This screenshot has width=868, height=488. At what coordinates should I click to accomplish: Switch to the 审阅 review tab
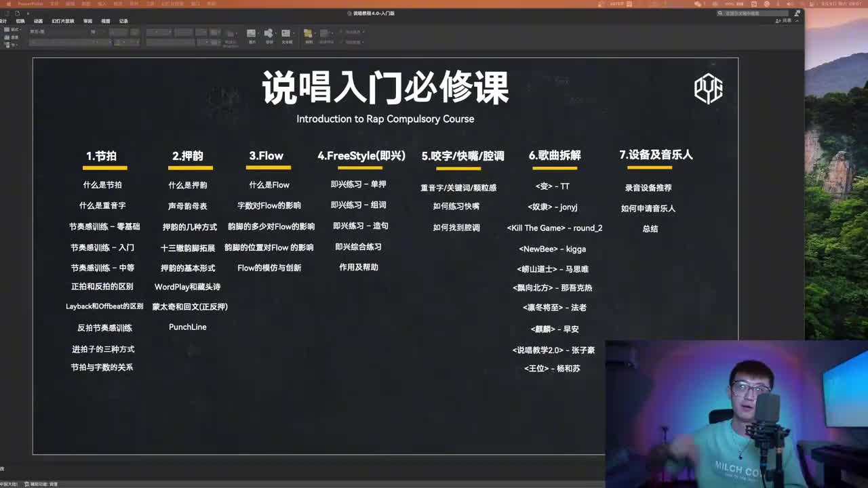[x=87, y=21]
